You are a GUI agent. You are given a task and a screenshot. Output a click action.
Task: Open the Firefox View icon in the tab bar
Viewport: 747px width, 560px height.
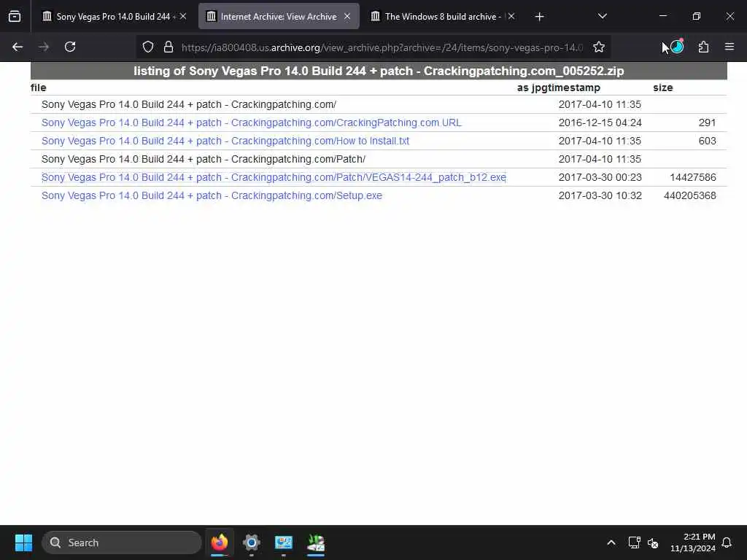pyautogui.click(x=15, y=16)
